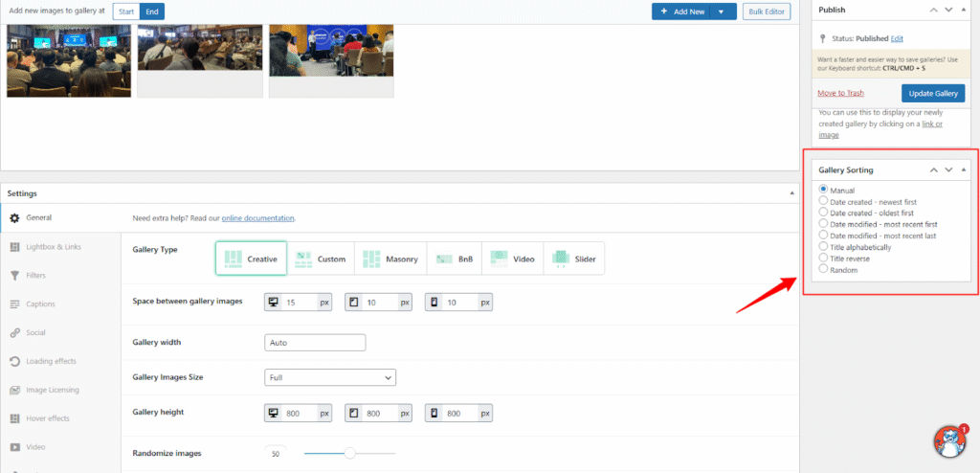Viewport: 980px width, 473px height.
Task: Click the Gallery width input field
Action: [x=315, y=343]
